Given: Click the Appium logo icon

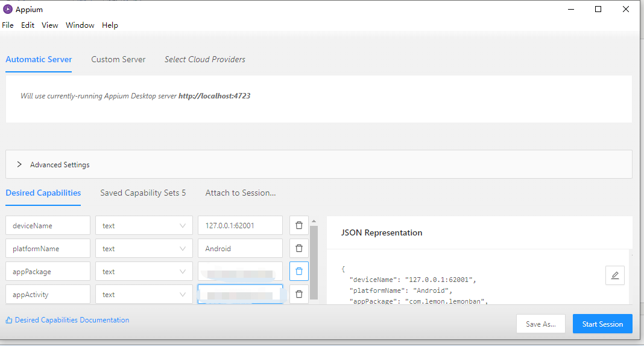Looking at the screenshot, I should (x=8, y=9).
